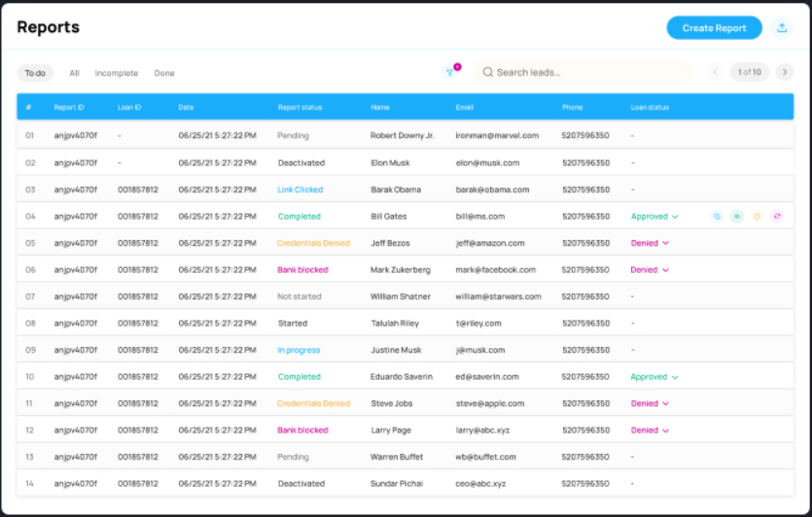The height and width of the screenshot is (517, 812).
Task: Click Completed status in Bill Gates row
Action: pyautogui.click(x=300, y=217)
